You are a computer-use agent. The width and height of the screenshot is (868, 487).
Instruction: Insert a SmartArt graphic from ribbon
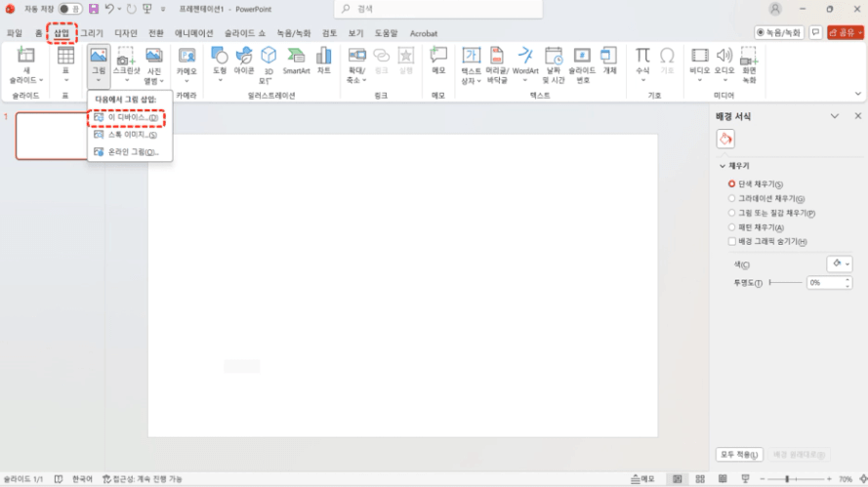296,61
